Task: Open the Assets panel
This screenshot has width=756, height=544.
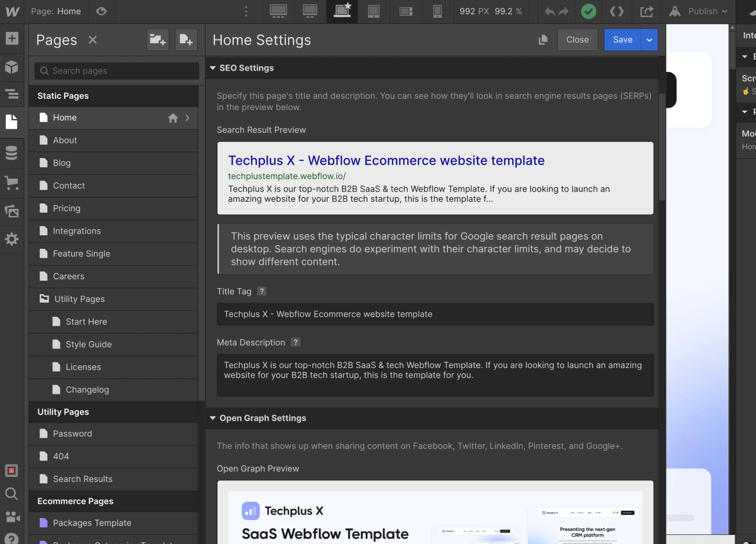Action: [12, 211]
